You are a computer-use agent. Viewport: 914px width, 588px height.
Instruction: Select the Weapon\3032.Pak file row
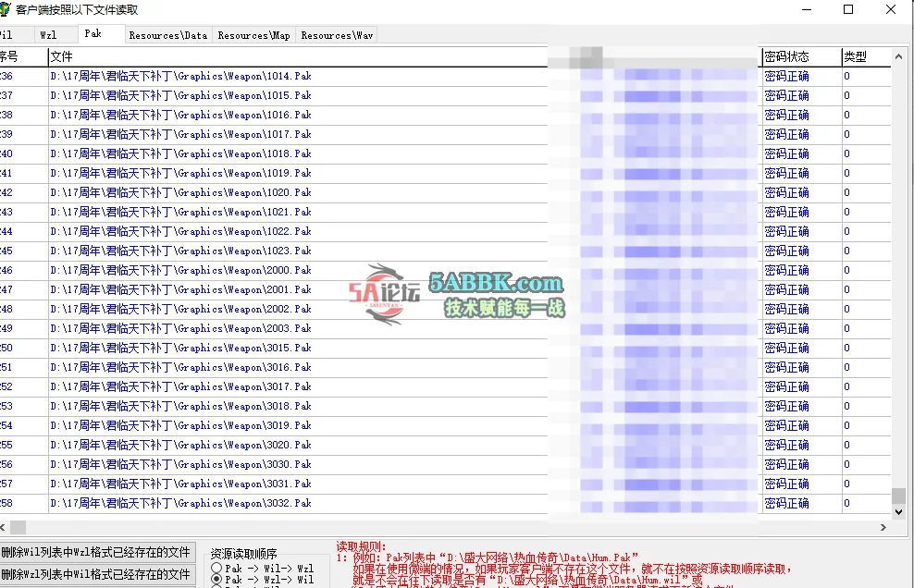point(180,504)
